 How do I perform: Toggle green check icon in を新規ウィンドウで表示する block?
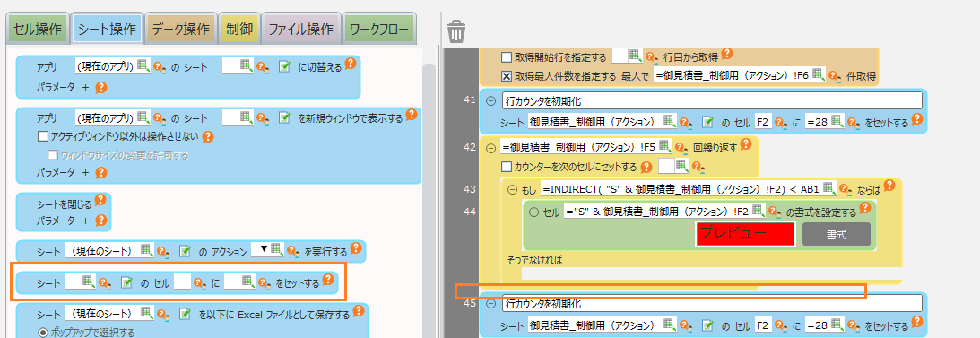[284, 117]
